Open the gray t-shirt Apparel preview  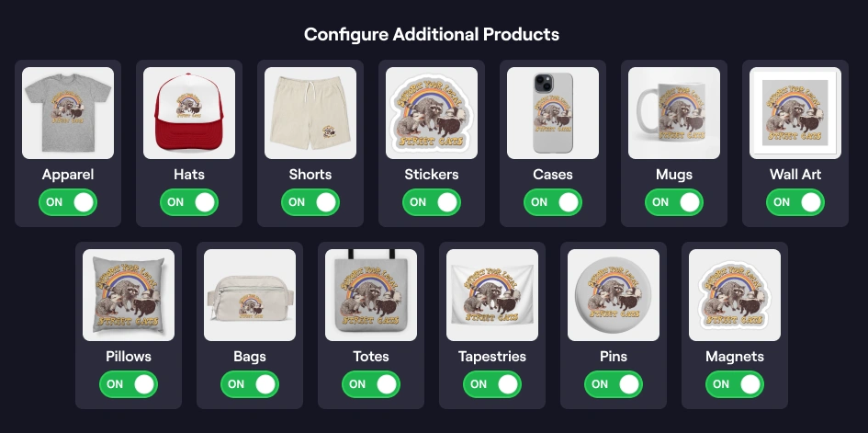point(68,113)
